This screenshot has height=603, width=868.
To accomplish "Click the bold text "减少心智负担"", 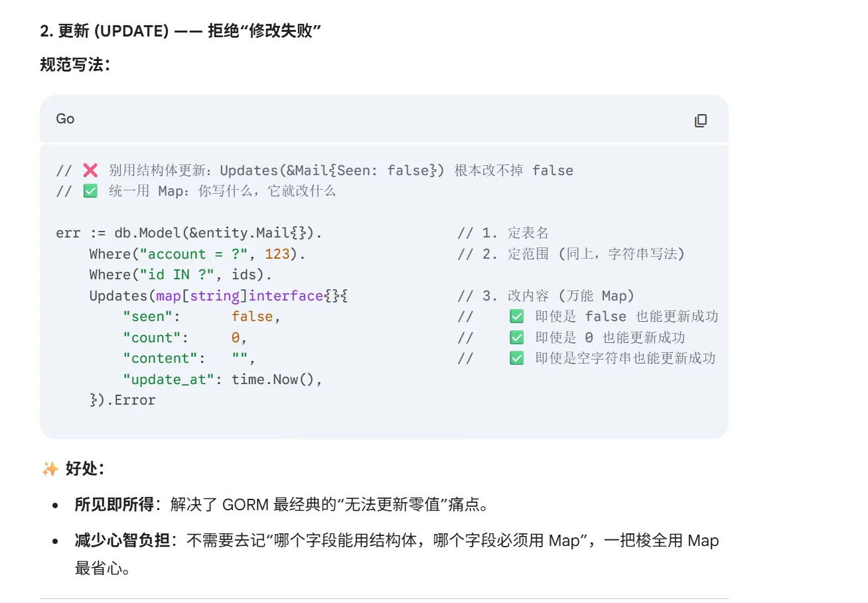I will click(122, 541).
